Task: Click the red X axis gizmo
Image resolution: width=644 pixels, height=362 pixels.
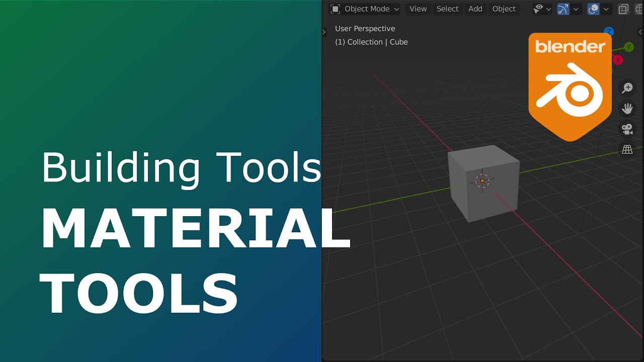Action: click(x=618, y=60)
